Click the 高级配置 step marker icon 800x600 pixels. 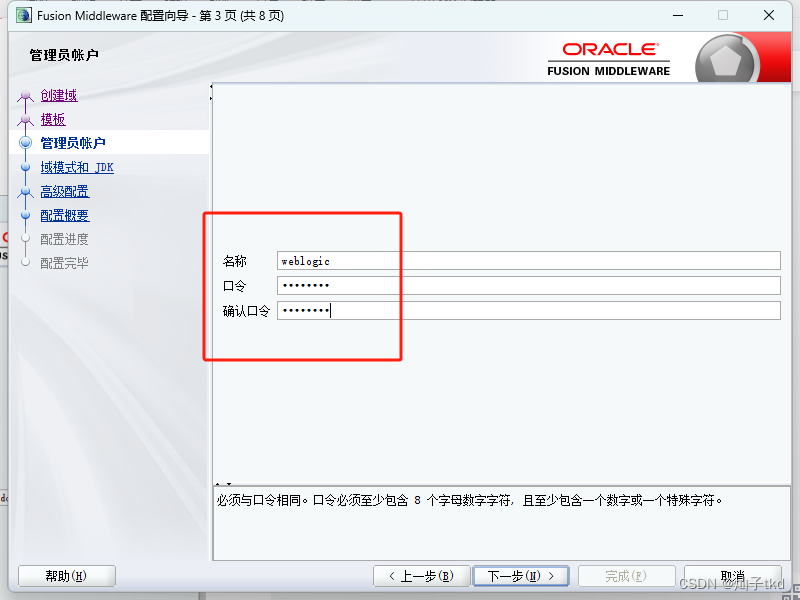pyautogui.click(x=25, y=192)
